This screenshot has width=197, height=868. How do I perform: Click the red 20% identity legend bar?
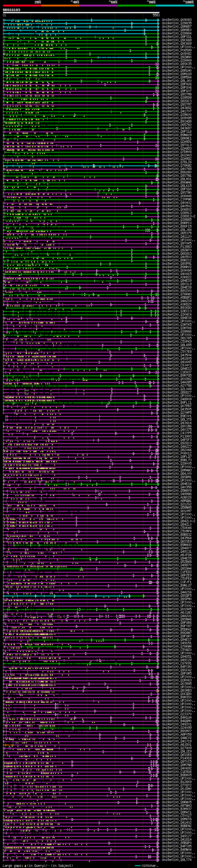coord(22,6)
